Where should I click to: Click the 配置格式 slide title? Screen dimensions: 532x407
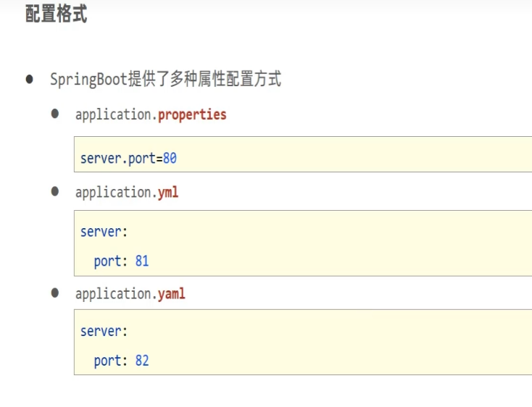click(x=56, y=15)
